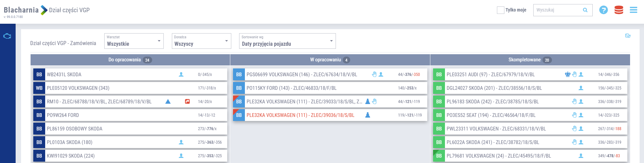Click the blue triangle icon on RM10 row
The image size is (644, 163).
tap(168, 101)
